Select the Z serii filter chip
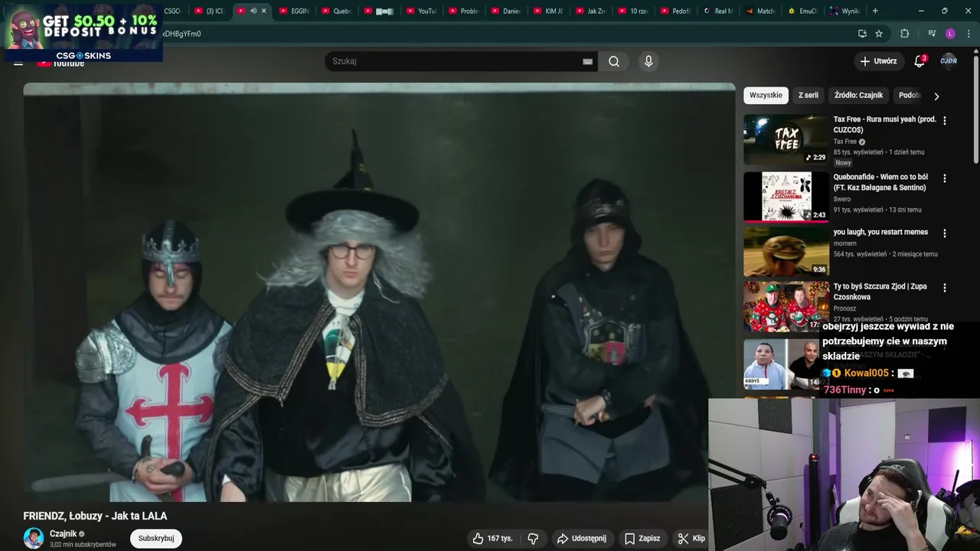This screenshot has width=980, height=551. click(808, 96)
